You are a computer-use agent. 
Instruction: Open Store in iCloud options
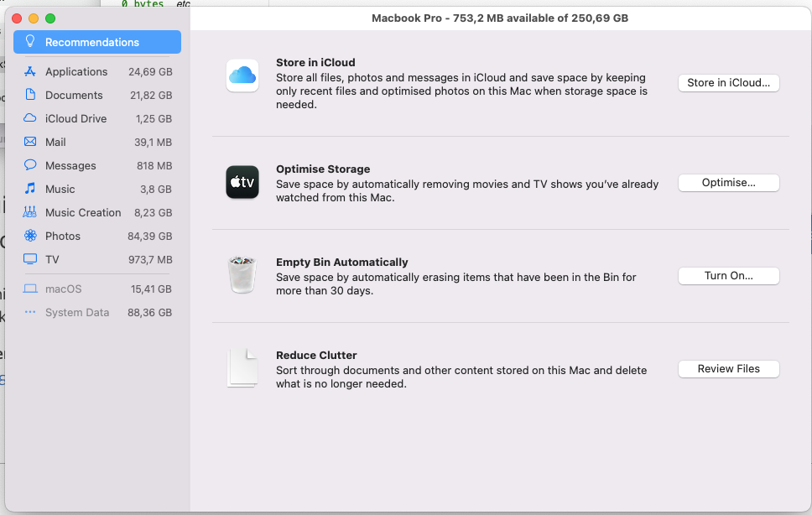point(729,83)
